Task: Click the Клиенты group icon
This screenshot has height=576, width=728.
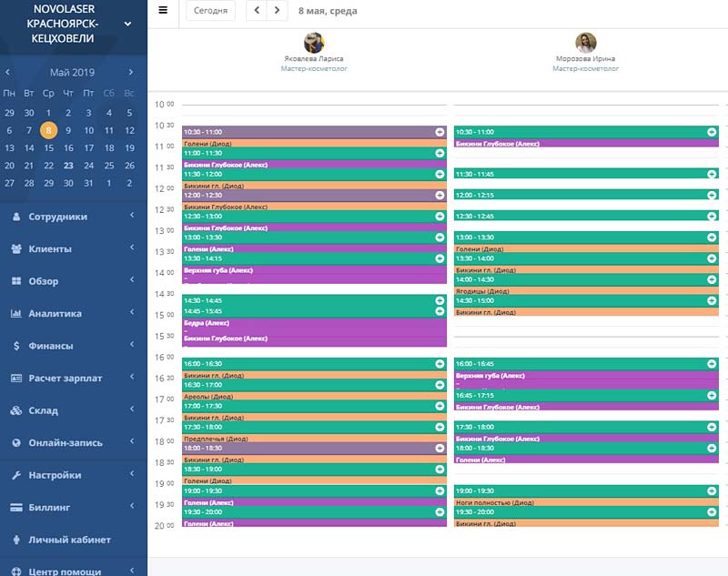Action: (x=15, y=249)
